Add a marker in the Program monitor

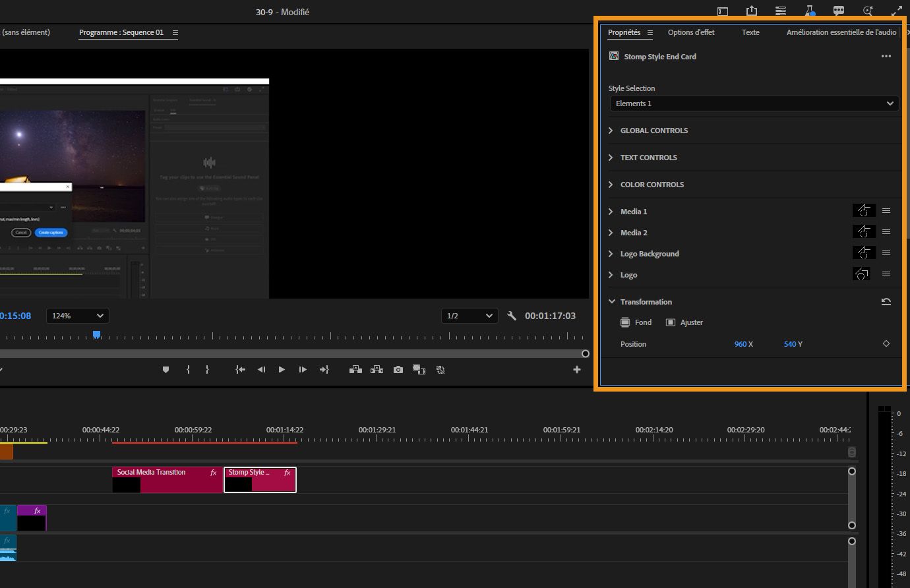tap(166, 370)
